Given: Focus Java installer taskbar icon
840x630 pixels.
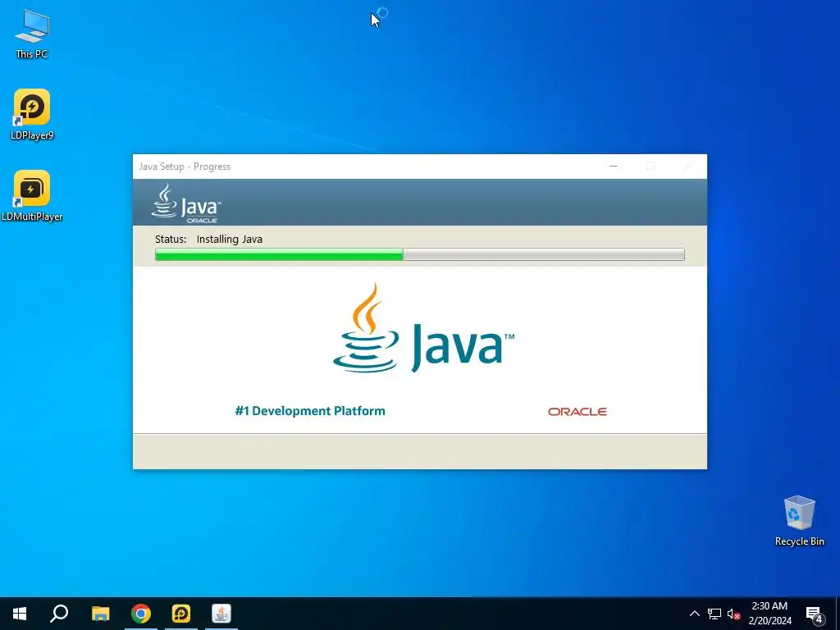Looking at the screenshot, I should coord(221,614).
